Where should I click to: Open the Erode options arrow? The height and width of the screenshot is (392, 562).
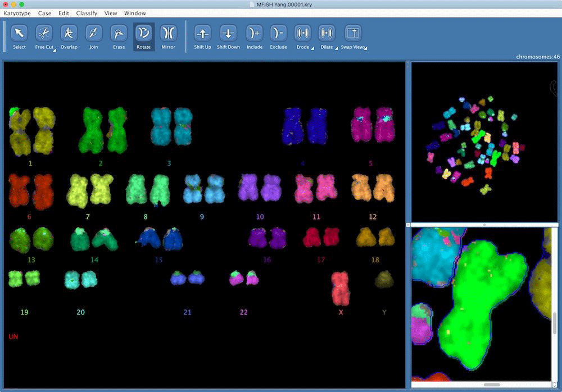pyautogui.click(x=312, y=49)
